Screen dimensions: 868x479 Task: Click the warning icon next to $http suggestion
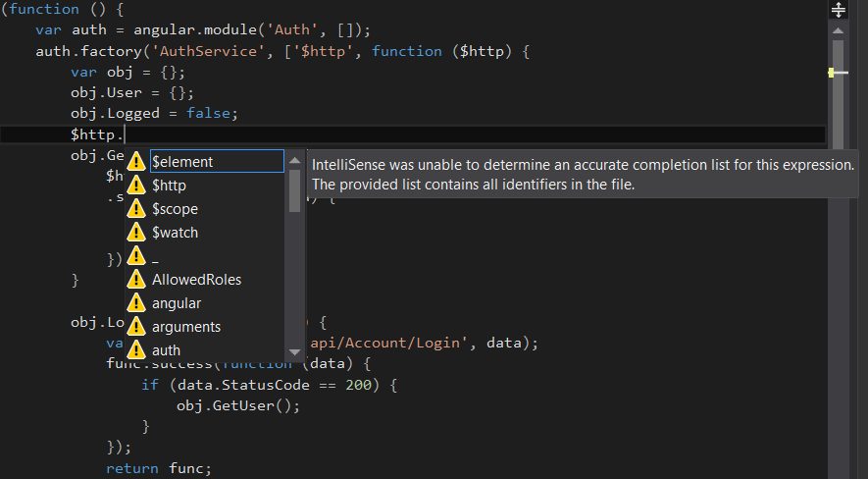coord(136,186)
